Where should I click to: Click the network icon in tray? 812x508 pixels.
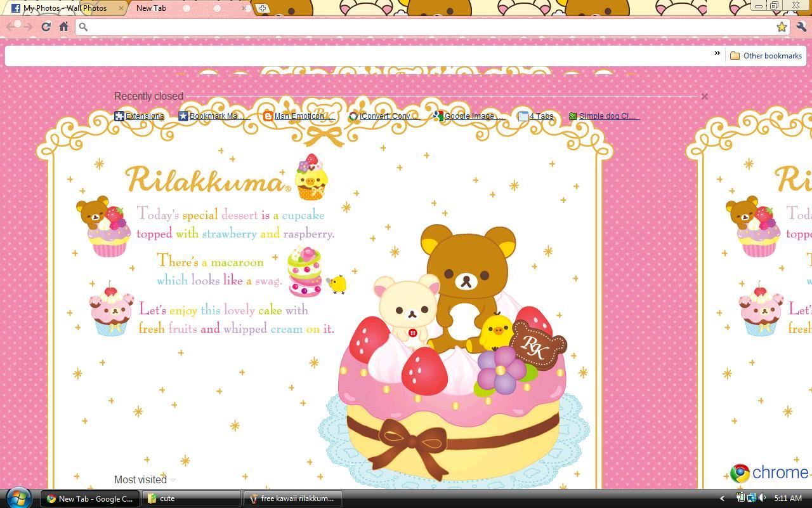pyautogui.click(x=751, y=498)
